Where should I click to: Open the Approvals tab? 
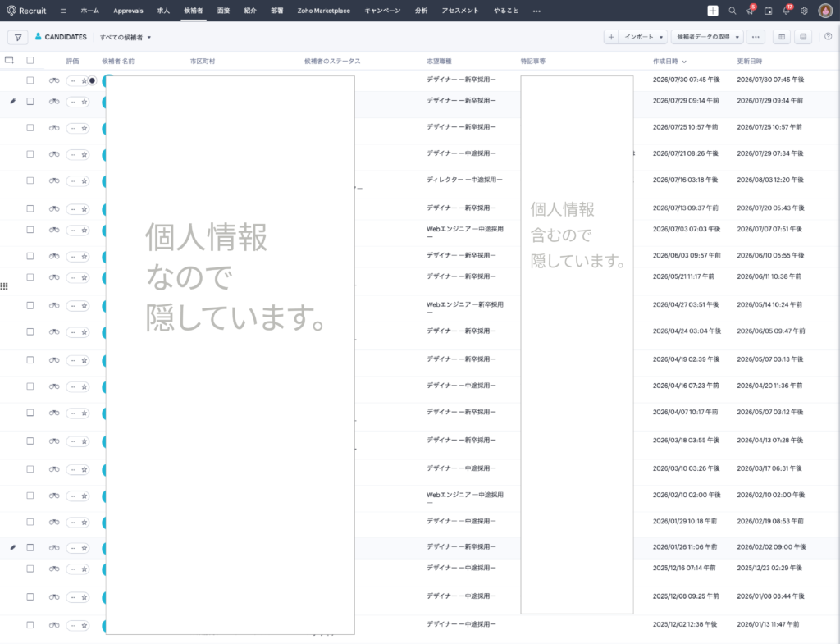point(128,11)
